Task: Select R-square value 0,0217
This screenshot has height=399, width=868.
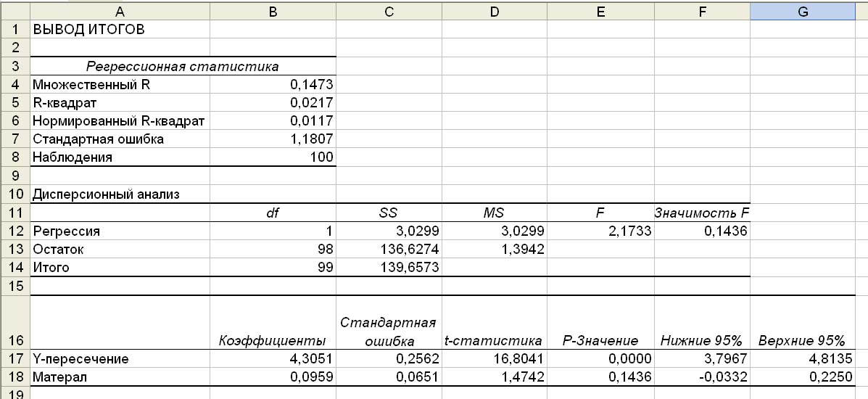Action: tap(273, 102)
